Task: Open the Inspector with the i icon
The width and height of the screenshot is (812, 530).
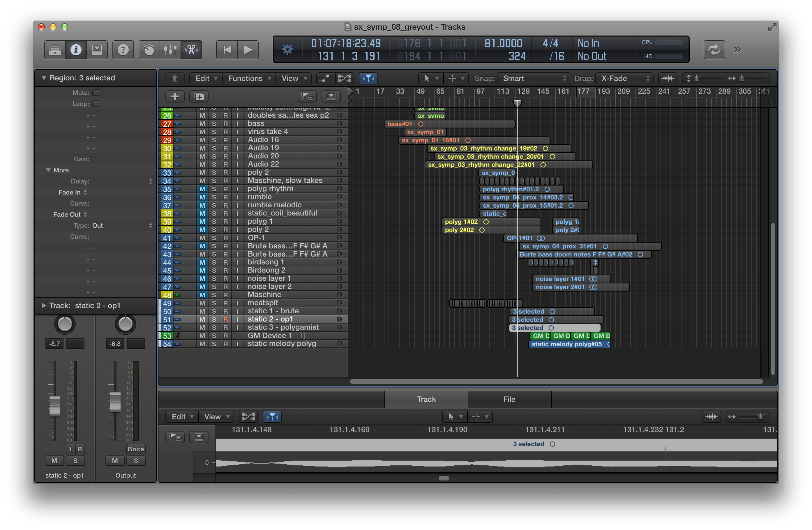Action: point(76,50)
